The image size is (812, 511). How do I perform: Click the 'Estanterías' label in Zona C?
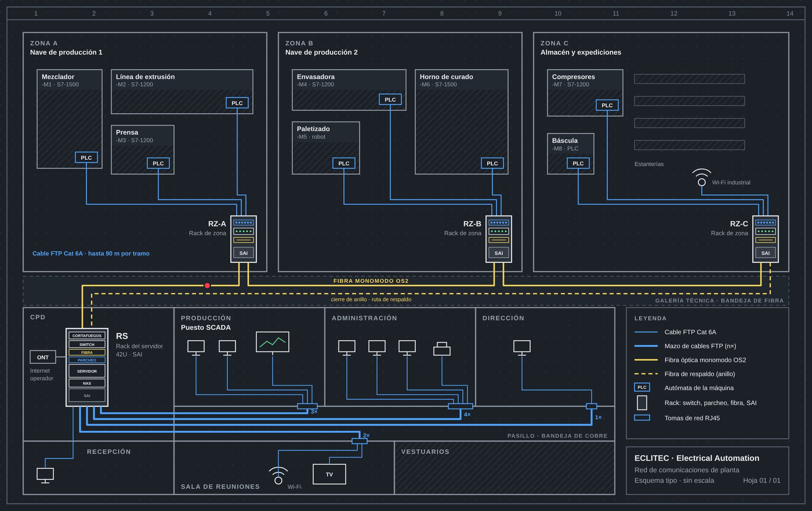pyautogui.click(x=649, y=164)
